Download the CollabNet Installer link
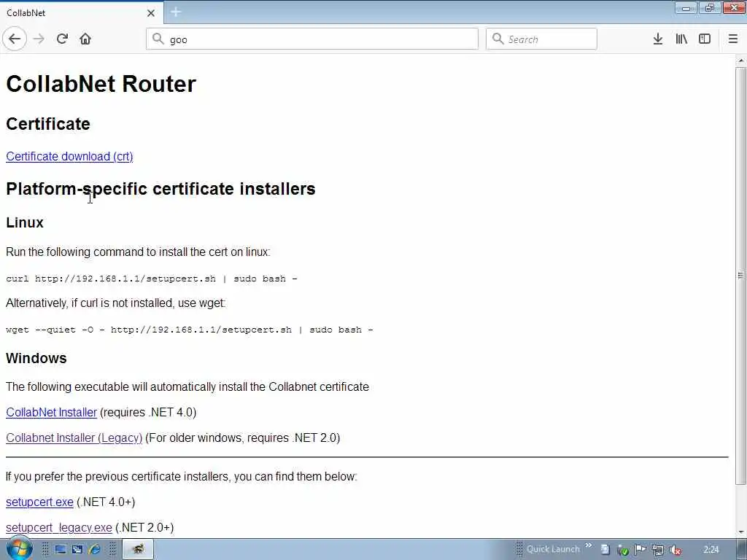Viewport: 747px width, 560px height. [x=52, y=413]
